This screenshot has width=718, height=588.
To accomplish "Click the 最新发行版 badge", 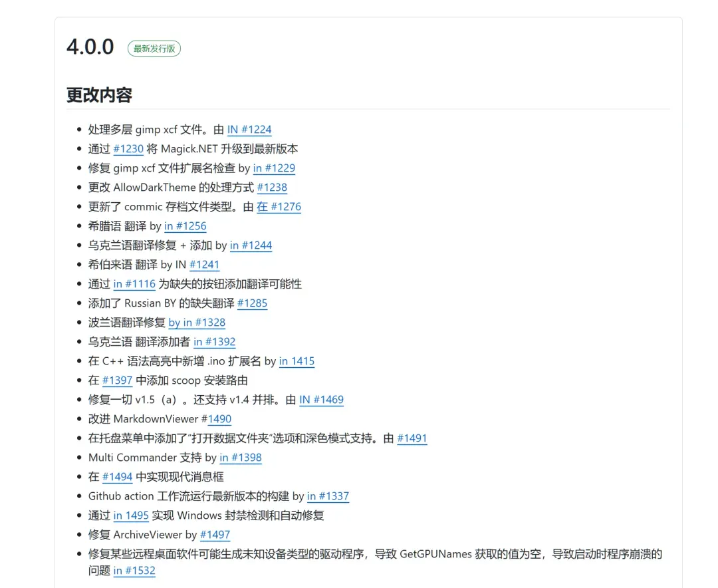I will (x=154, y=49).
